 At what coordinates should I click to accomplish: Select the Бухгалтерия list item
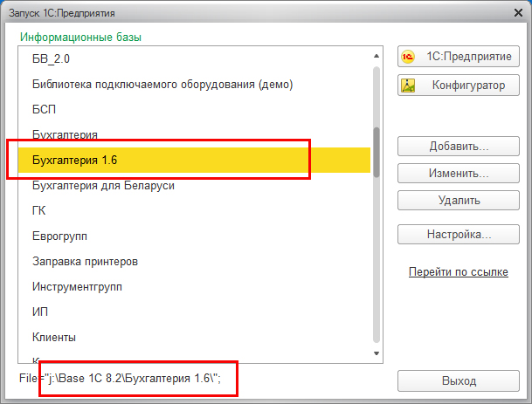pos(65,135)
